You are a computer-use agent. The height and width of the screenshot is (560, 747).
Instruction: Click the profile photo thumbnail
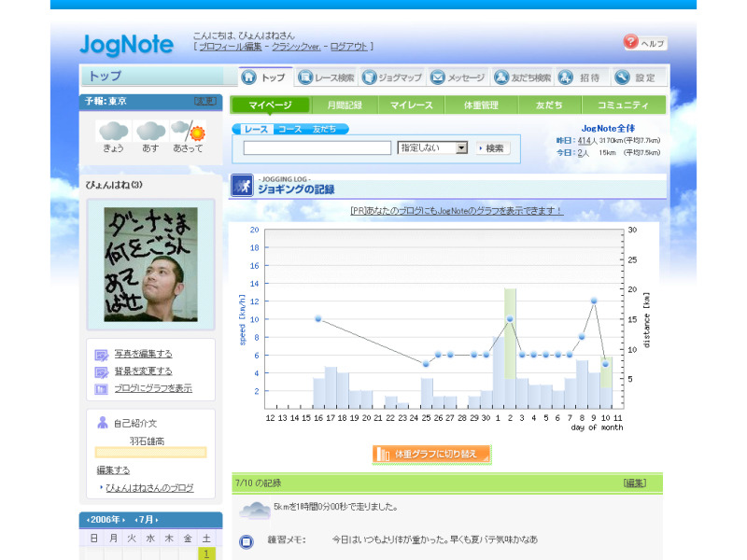pyautogui.click(x=150, y=264)
